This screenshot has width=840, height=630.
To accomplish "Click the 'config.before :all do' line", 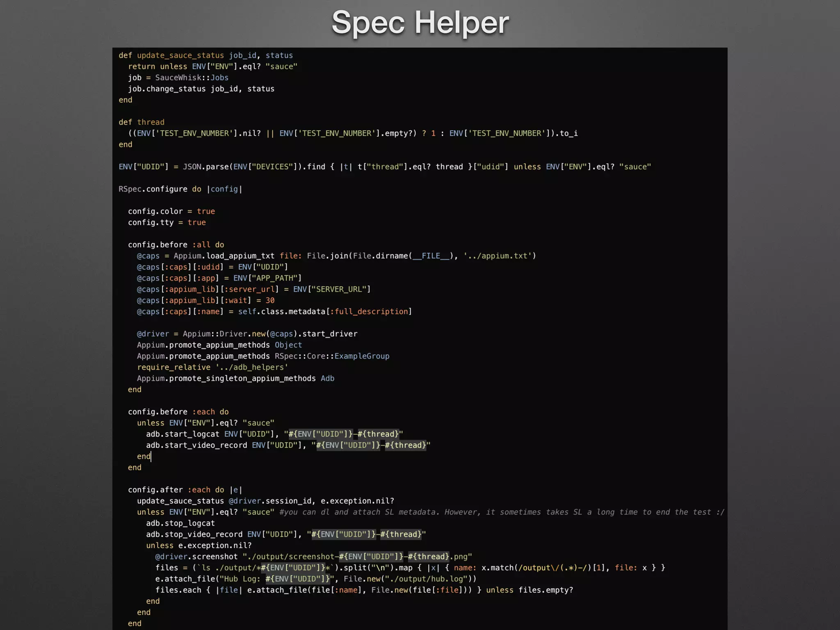I will (176, 245).
